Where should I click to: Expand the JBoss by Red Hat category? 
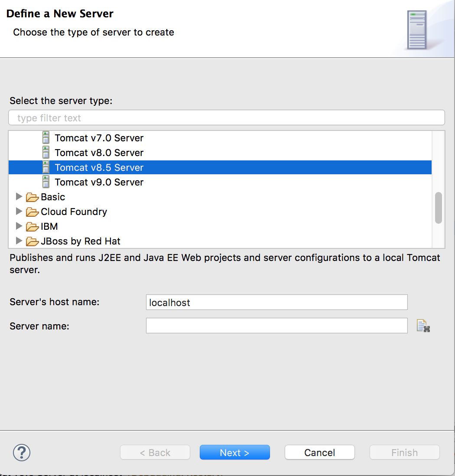[x=19, y=241]
